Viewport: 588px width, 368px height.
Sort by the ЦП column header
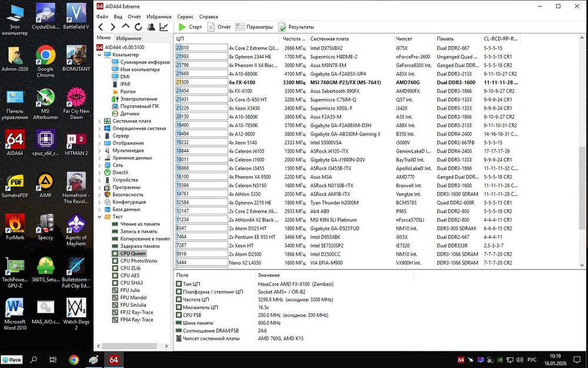point(227,39)
